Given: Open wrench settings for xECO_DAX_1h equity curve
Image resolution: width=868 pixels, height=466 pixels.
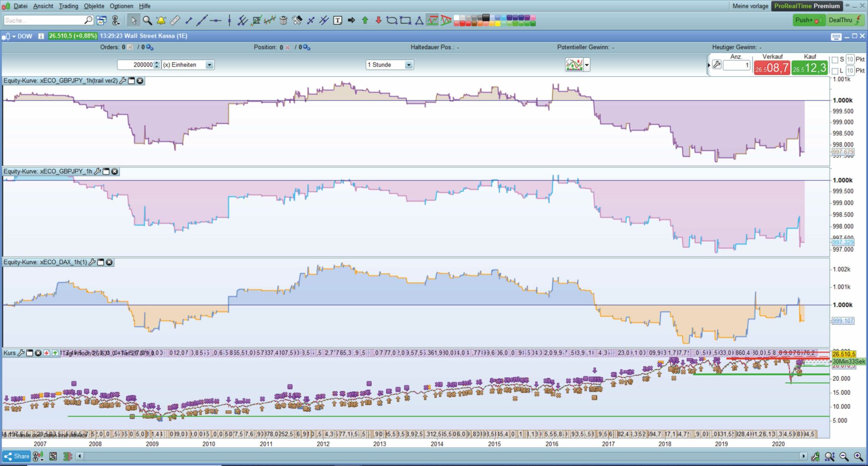Looking at the screenshot, I should (x=92, y=262).
